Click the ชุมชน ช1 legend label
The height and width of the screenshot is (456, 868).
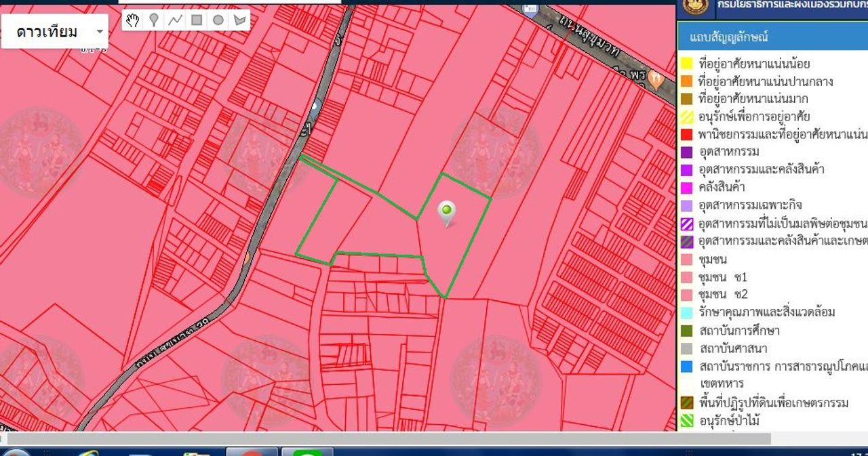pos(723,277)
